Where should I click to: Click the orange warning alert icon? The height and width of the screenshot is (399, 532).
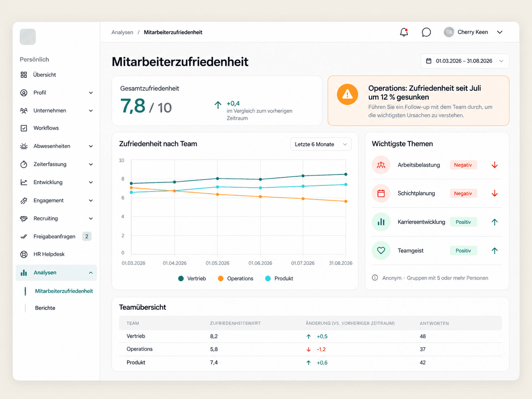coord(347,94)
